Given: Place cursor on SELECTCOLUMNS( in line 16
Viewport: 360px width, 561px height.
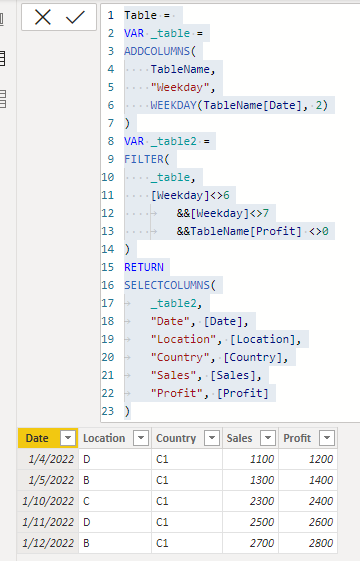Looking at the screenshot, I should (170, 285).
